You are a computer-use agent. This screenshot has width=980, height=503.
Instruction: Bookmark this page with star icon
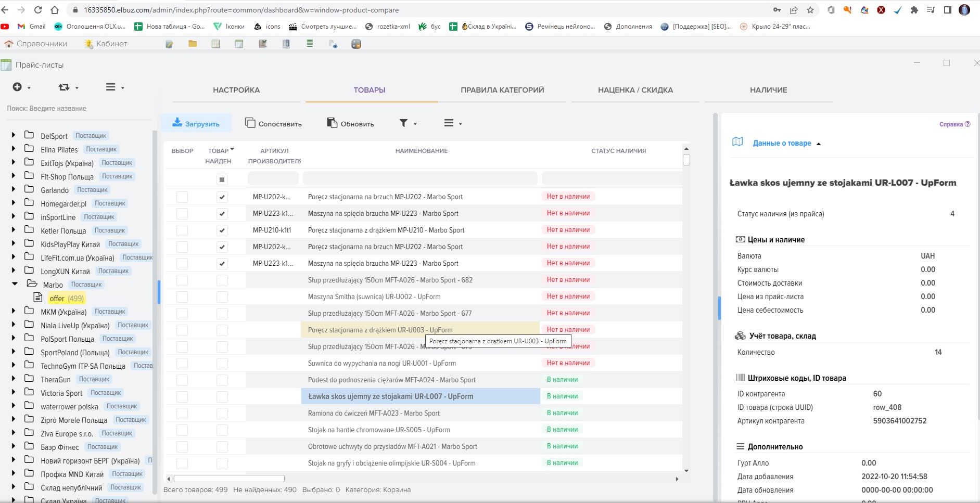pyautogui.click(x=810, y=10)
